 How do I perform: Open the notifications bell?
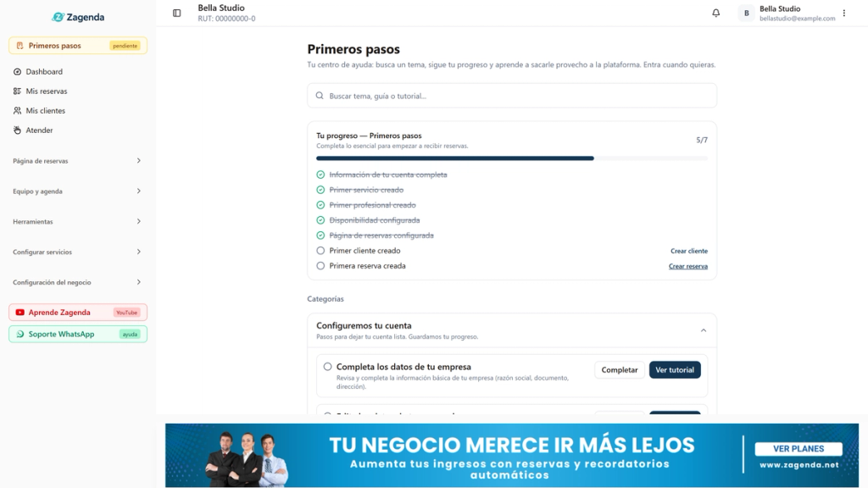[x=715, y=13]
